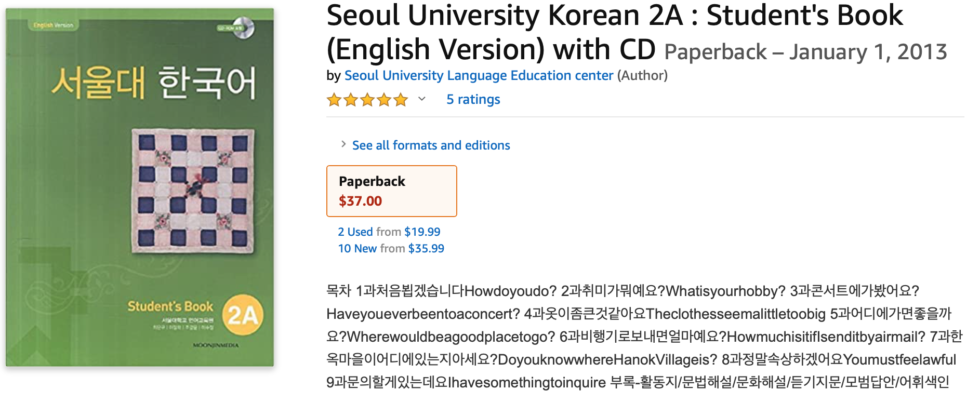View the 10 New offers link
This screenshot has width=980, height=403.
click(x=357, y=248)
